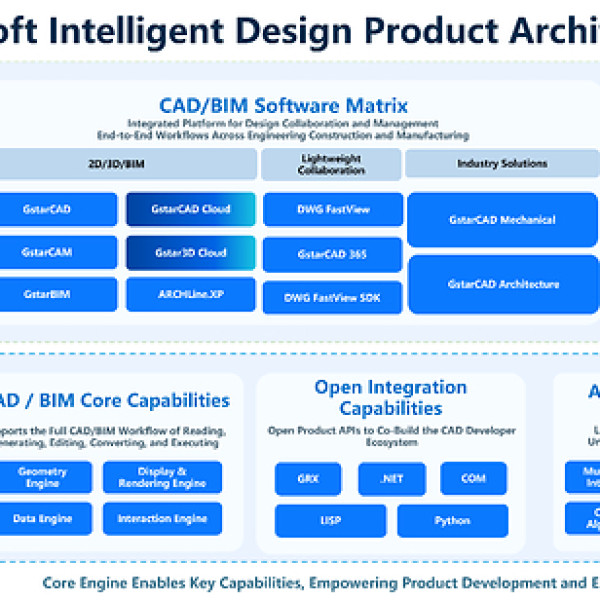Click the COM API box
Screen dimensions: 600x600
[474, 478]
